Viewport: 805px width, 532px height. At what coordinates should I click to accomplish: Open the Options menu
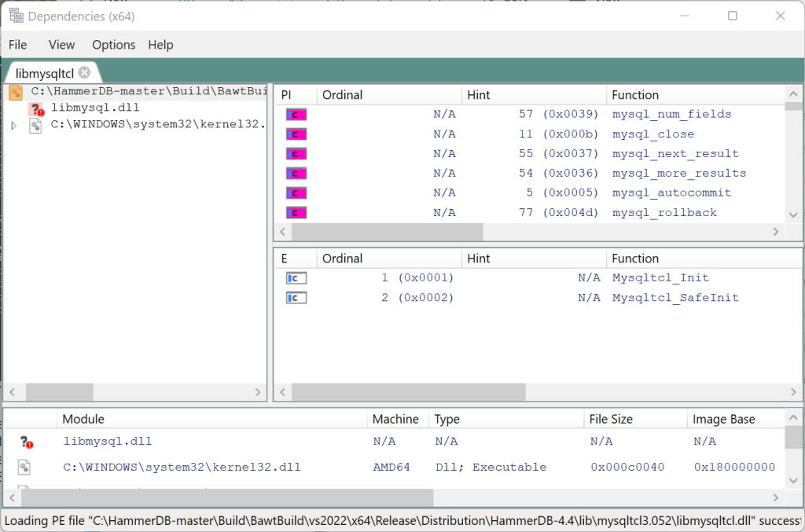(x=113, y=45)
